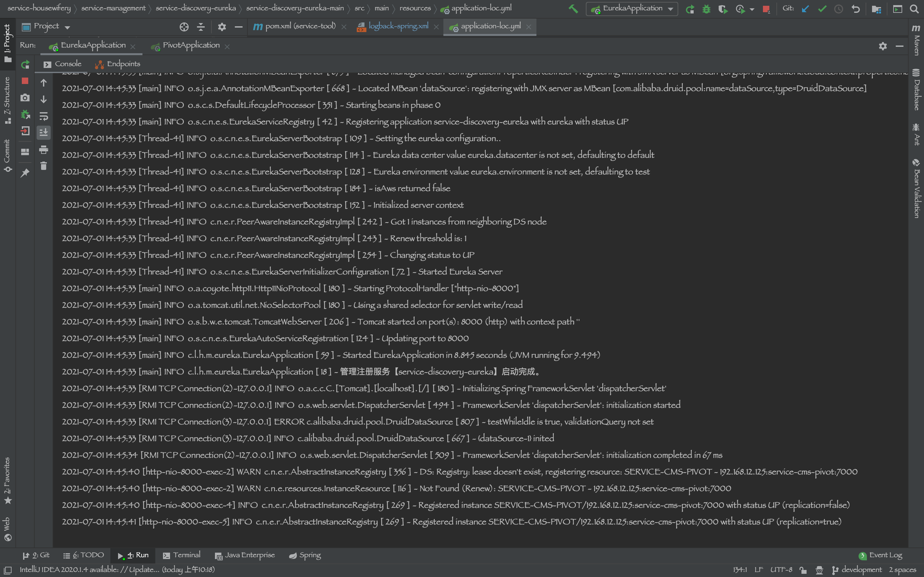Run EurekaApplication with coverage
924x577 pixels.
723,8
